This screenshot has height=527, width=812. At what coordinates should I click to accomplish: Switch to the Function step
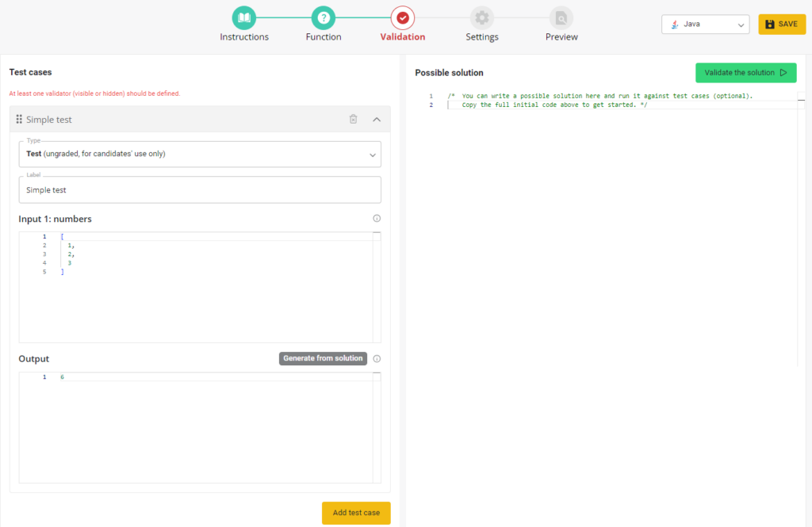point(323,36)
